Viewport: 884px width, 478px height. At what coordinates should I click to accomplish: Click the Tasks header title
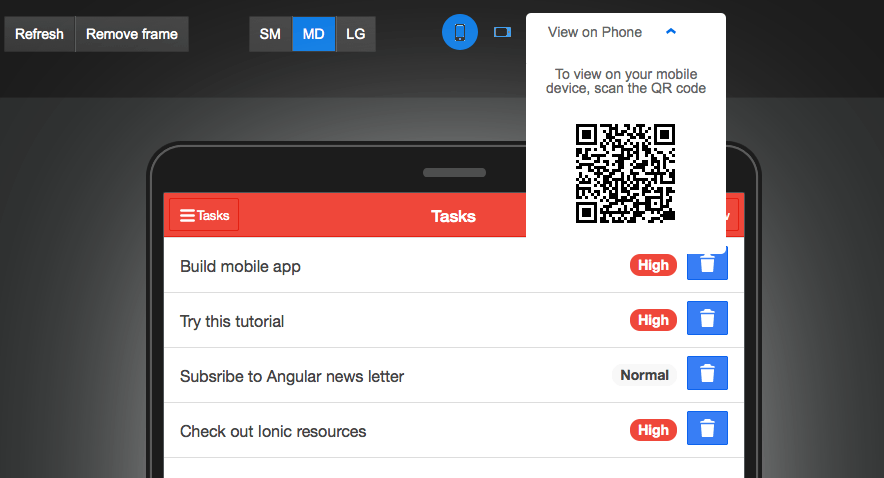453,216
